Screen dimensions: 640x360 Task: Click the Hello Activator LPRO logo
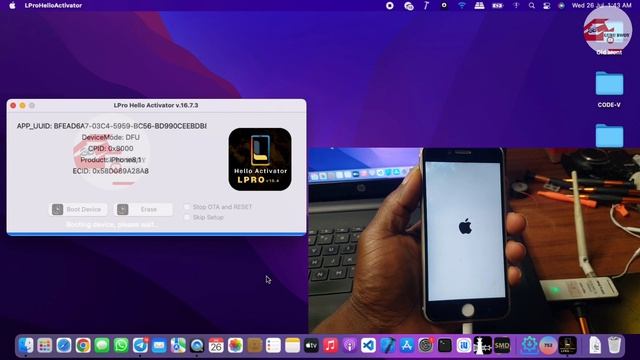(260, 159)
